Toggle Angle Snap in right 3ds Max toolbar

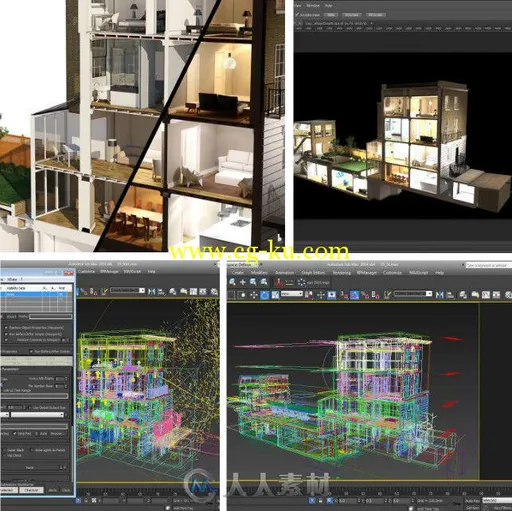coord(354,295)
